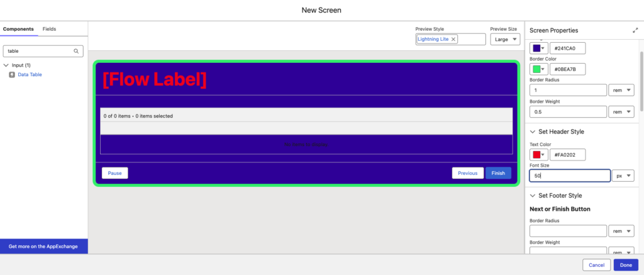
Task: Edit the #0BEA7B border color hex field
Action: (568, 69)
